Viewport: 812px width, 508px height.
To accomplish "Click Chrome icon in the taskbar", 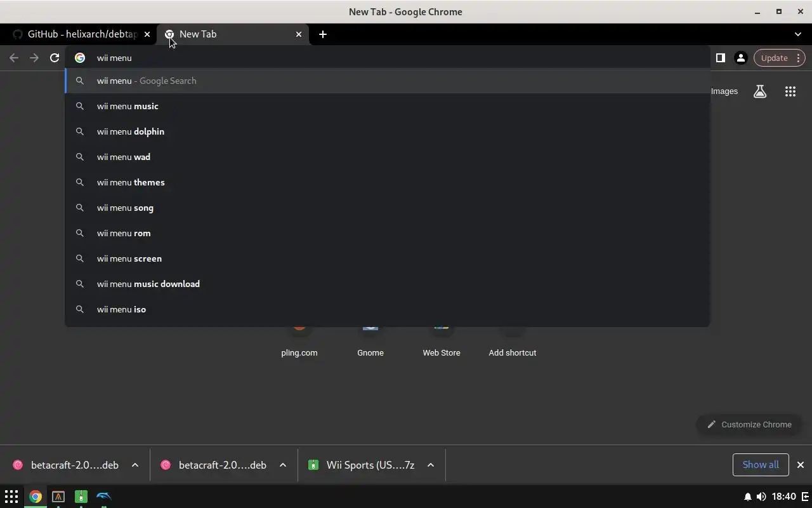I will click(x=36, y=497).
